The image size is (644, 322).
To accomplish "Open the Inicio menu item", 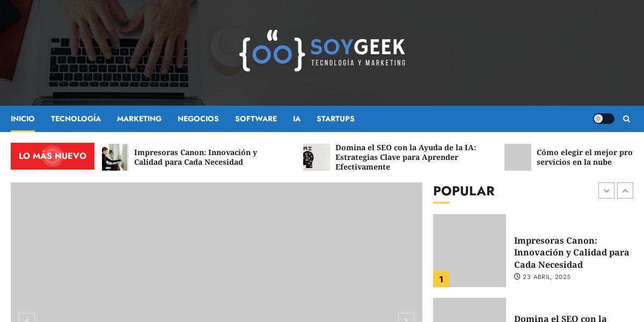I will [x=23, y=119].
